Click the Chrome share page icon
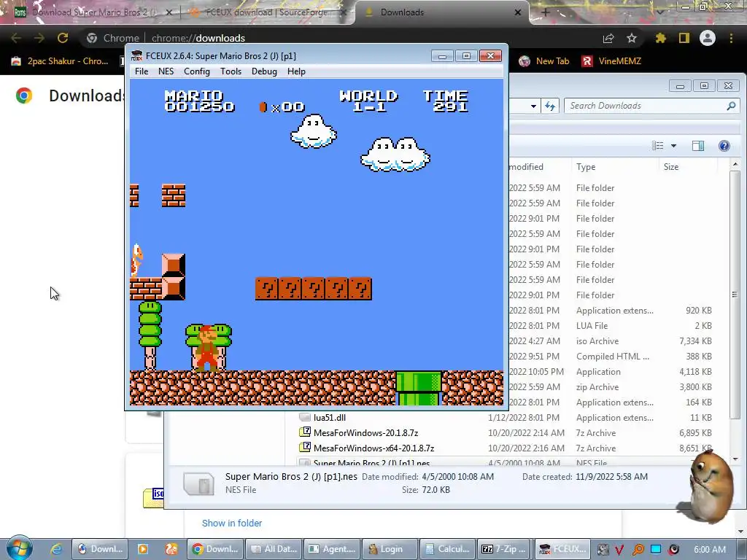747x560 pixels. pos(608,38)
